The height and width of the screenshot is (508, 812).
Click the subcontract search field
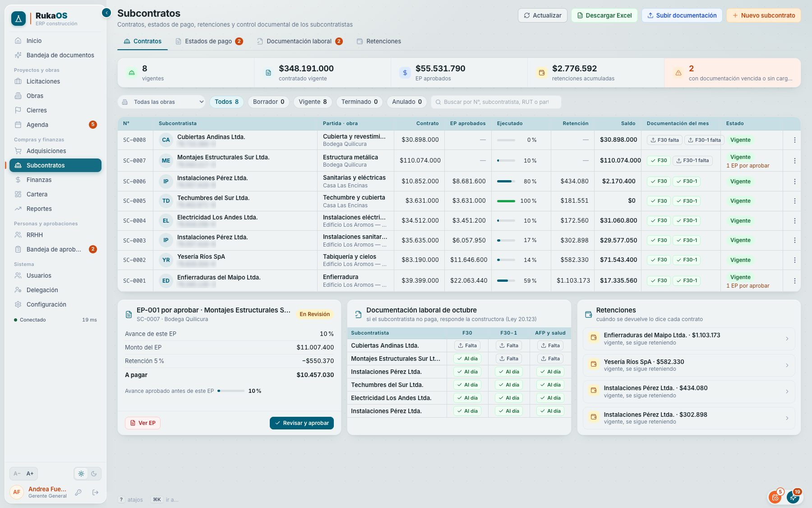tap(496, 102)
